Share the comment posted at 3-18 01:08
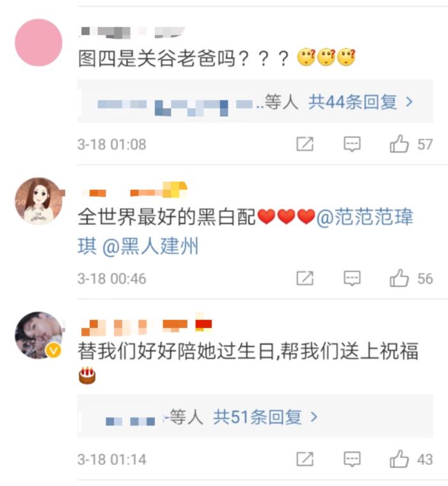The width and height of the screenshot is (448, 486). (x=305, y=144)
